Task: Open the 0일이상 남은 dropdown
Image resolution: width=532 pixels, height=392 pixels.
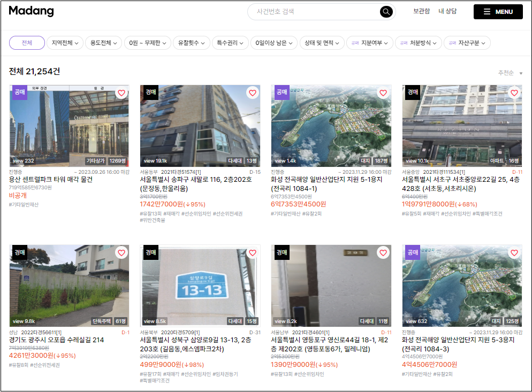Action: click(274, 43)
